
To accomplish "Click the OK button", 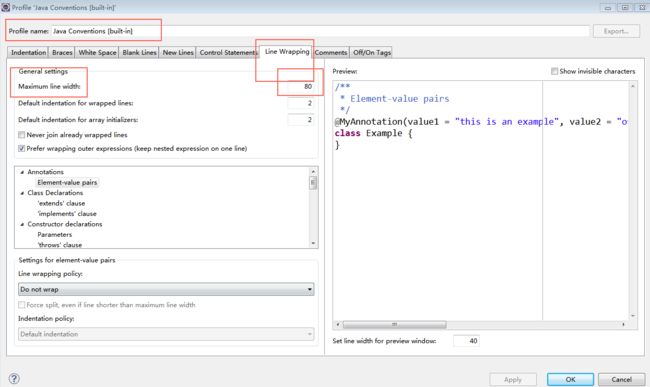I will [570, 379].
